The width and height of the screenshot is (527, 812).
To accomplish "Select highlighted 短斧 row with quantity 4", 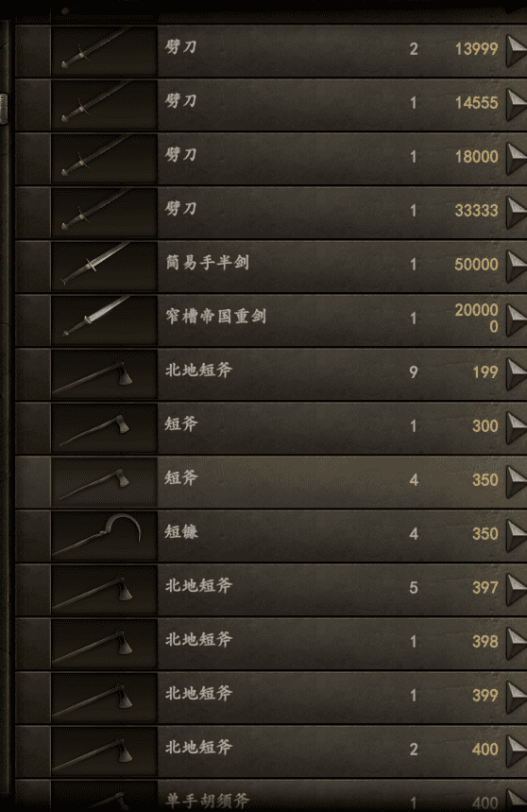I will coord(271,481).
